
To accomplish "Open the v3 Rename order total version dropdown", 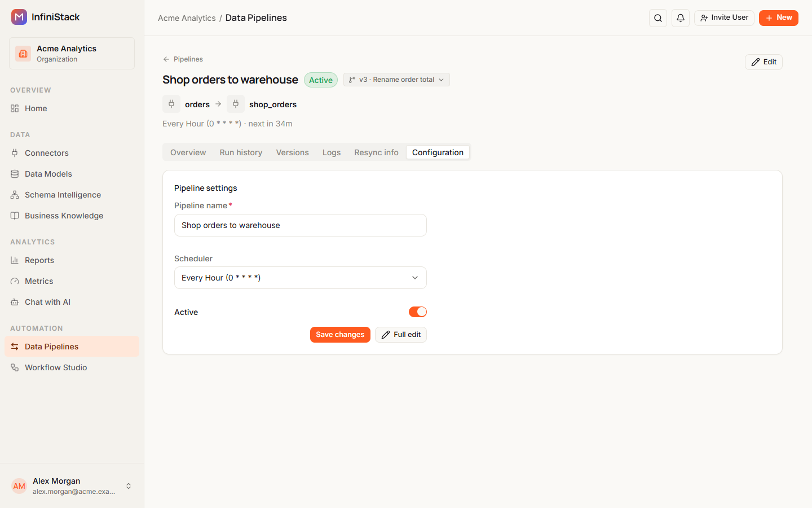I will (x=396, y=80).
